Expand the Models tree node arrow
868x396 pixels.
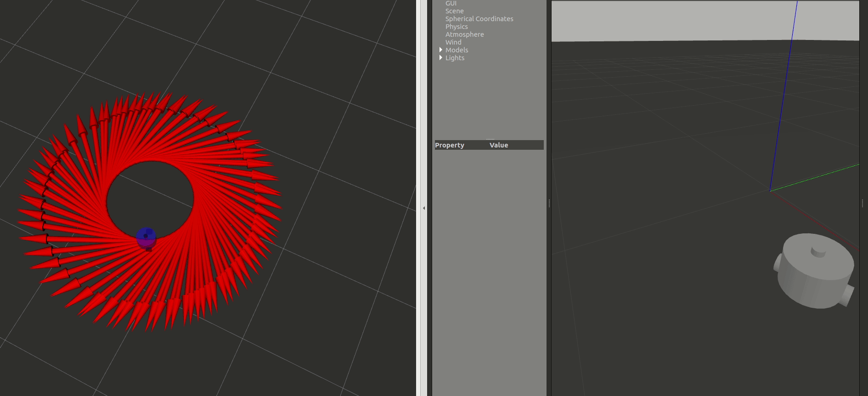coord(441,50)
